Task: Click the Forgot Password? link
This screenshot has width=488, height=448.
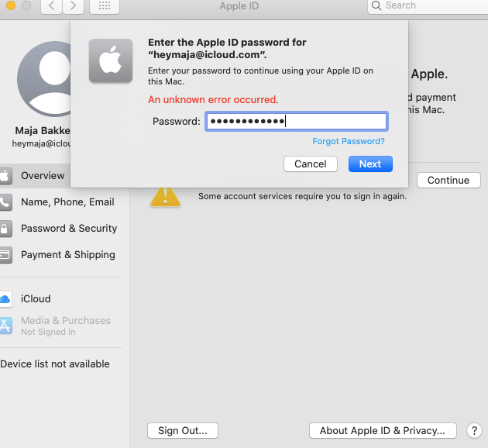Action: point(349,141)
